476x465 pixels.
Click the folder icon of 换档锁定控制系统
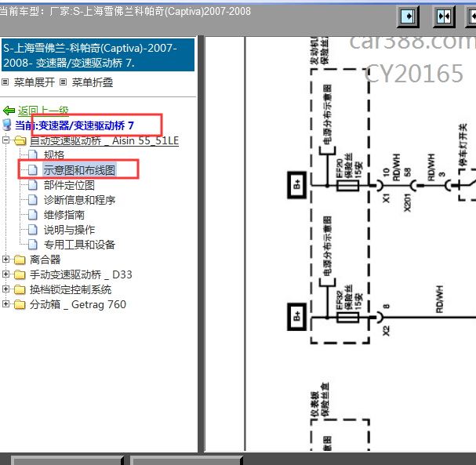coord(20,289)
